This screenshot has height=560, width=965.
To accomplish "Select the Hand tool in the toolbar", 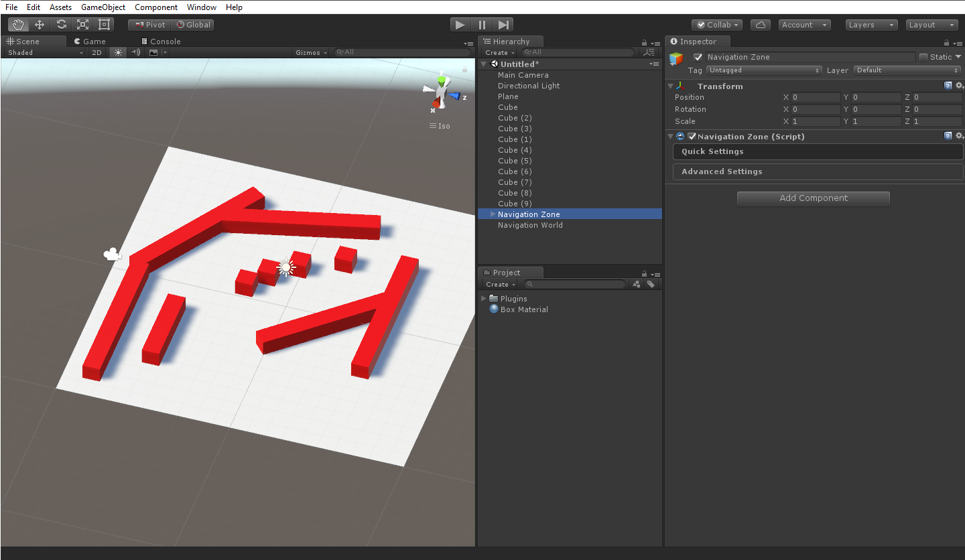I will click(18, 25).
